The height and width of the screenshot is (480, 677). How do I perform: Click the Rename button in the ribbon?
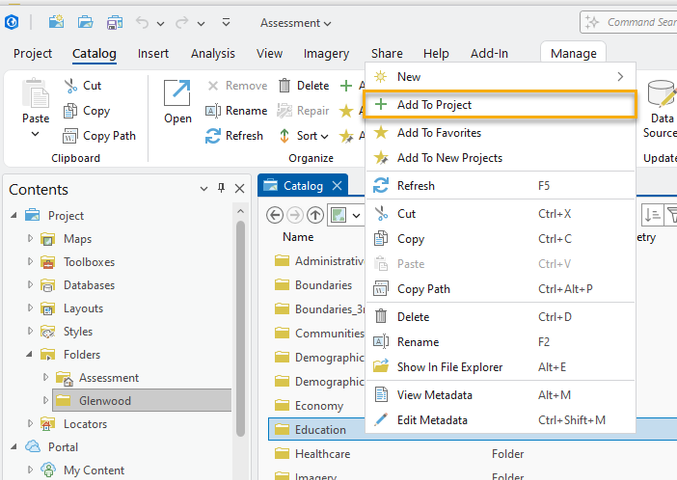coord(236,111)
